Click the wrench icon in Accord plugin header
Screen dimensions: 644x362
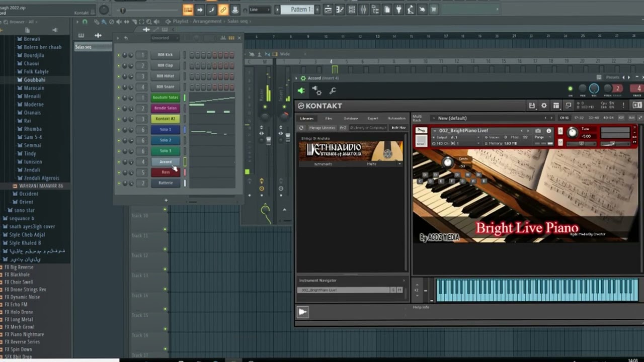(x=333, y=90)
